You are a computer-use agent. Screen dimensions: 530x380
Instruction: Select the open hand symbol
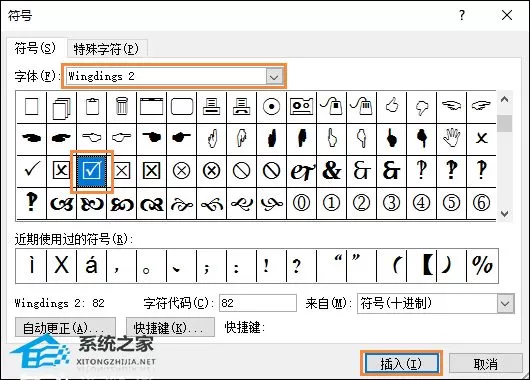point(452,139)
